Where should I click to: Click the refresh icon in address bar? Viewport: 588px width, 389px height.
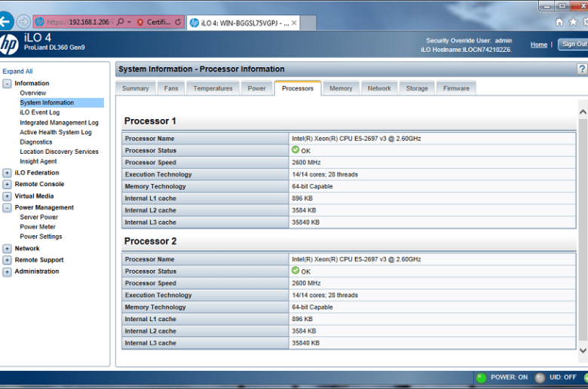point(178,22)
